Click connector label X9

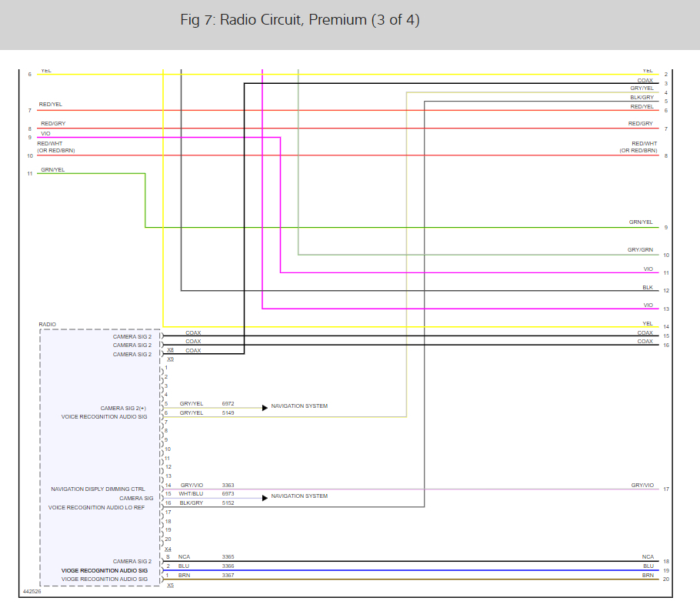coord(170,359)
